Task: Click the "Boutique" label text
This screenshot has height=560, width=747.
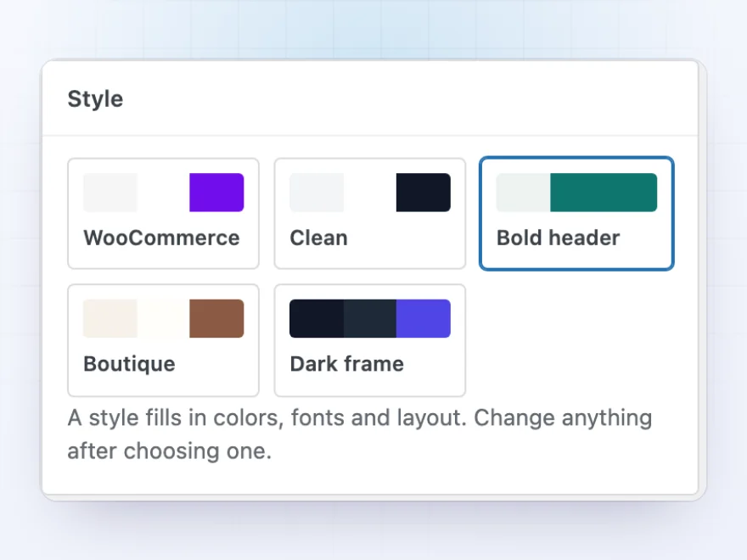Action: [x=129, y=364]
